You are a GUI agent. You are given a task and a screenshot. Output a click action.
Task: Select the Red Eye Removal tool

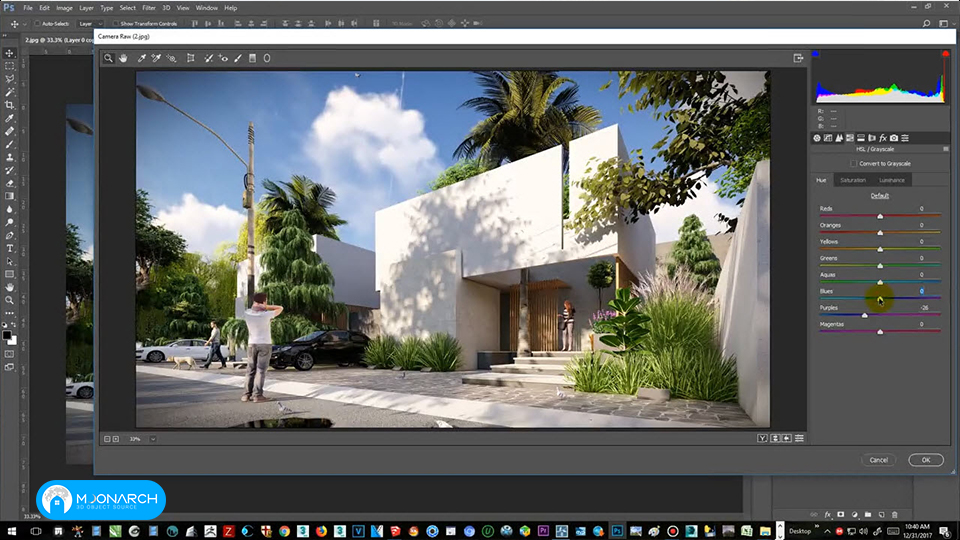[x=223, y=58]
